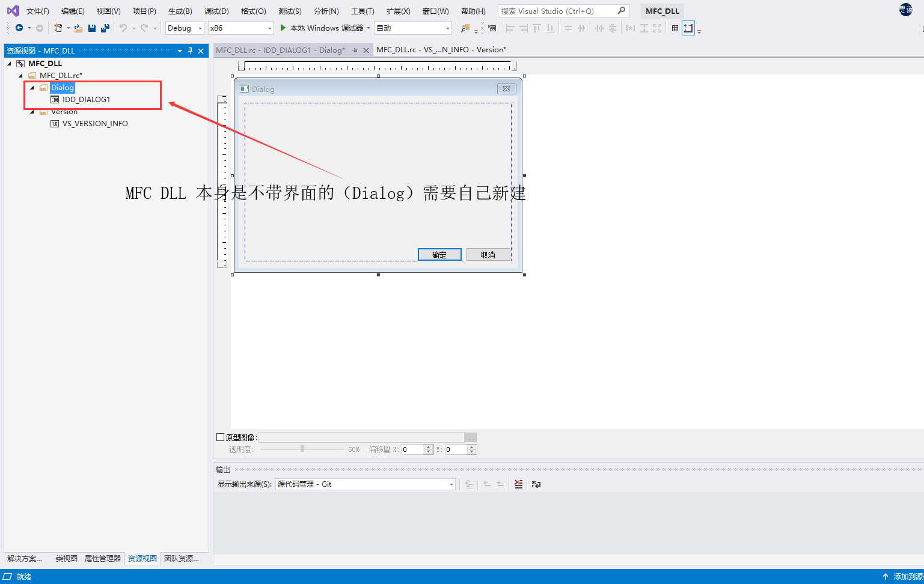Select the IDD_DIALOG1 tree item

(86, 100)
